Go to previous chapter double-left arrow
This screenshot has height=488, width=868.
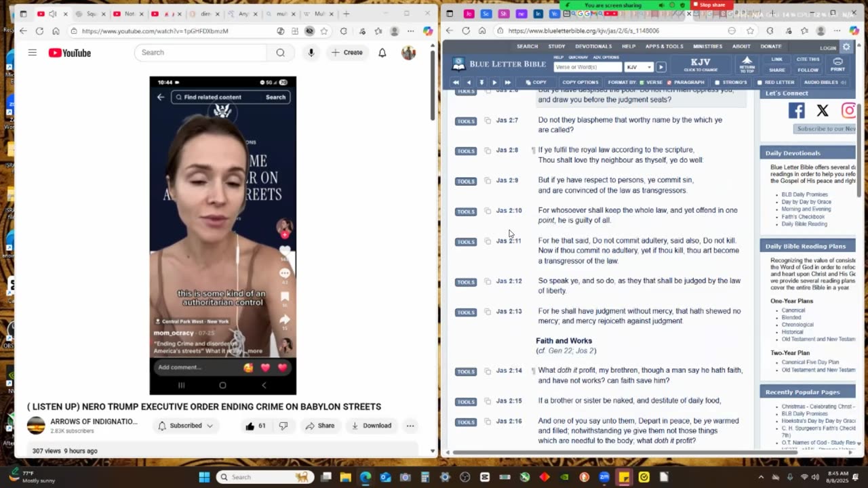point(456,82)
